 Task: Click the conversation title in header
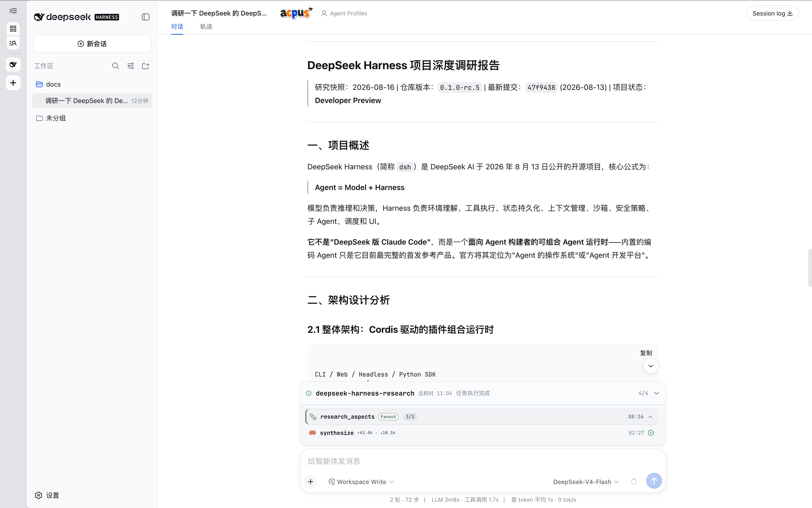point(219,13)
